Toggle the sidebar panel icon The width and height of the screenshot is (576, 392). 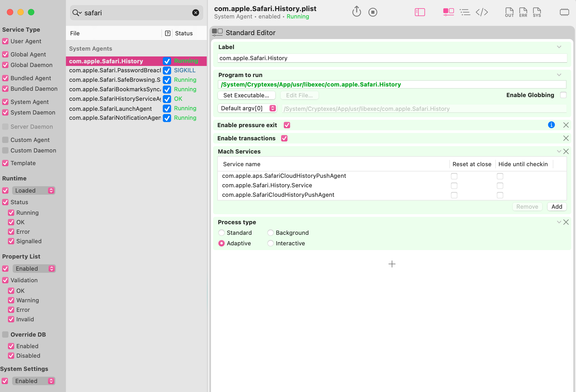[x=420, y=12]
